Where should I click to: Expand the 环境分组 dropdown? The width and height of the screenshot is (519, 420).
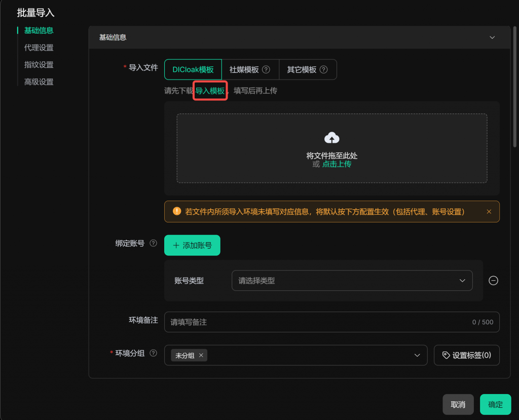click(x=417, y=355)
